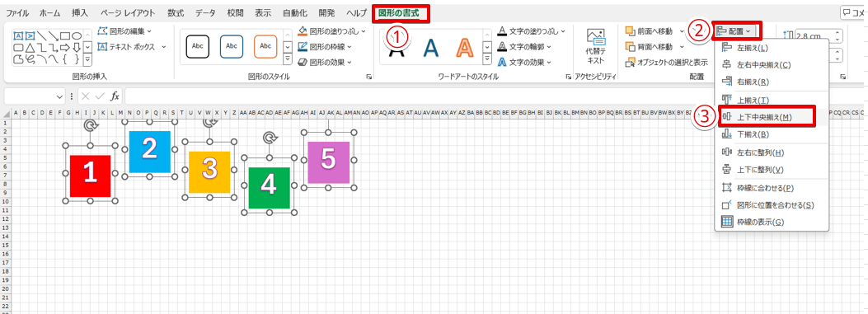Pick the right block arrow shape
This screenshot has height=314, width=868.
[x=65, y=48]
